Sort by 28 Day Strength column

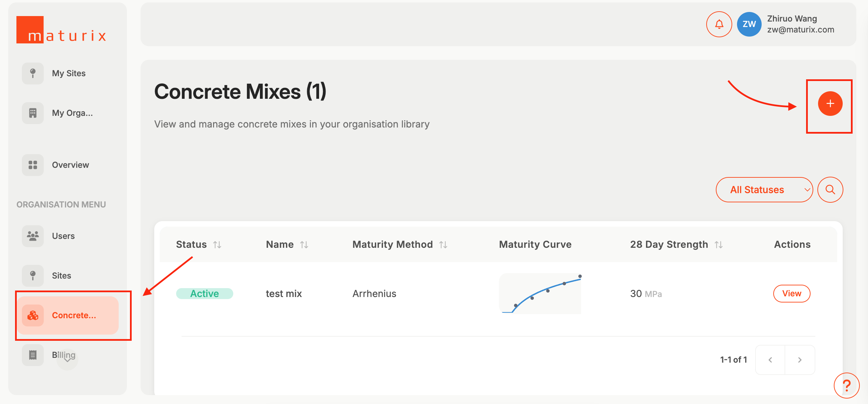(719, 245)
